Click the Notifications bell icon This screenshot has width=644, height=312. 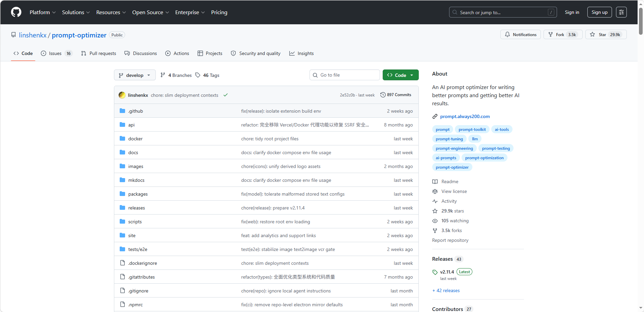pyautogui.click(x=507, y=34)
